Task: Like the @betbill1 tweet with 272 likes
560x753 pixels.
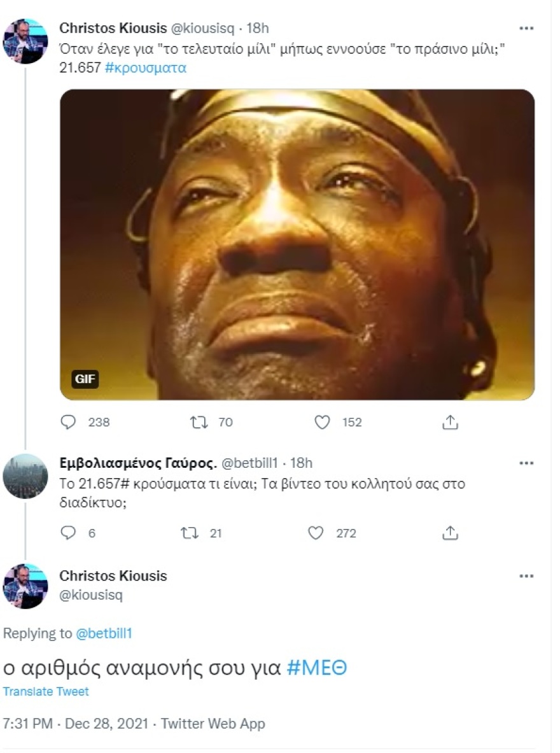Action: pyautogui.click(x=316, y=533)
